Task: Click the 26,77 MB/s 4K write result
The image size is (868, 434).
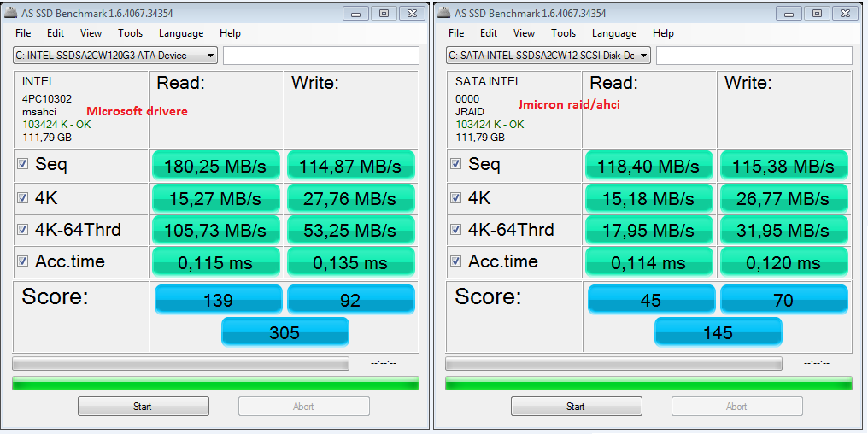Action: click(784, 198)
